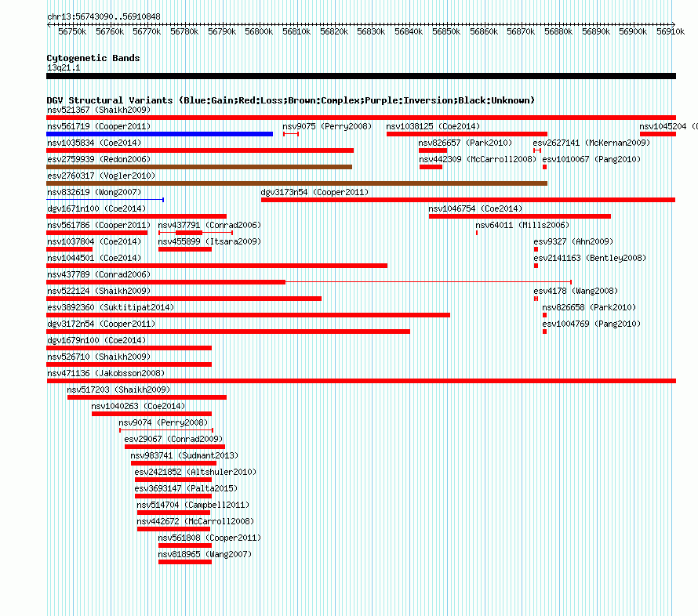
Task: Click nsv1038125 (Coe2014) label
Action: click(x=433, y=126)
